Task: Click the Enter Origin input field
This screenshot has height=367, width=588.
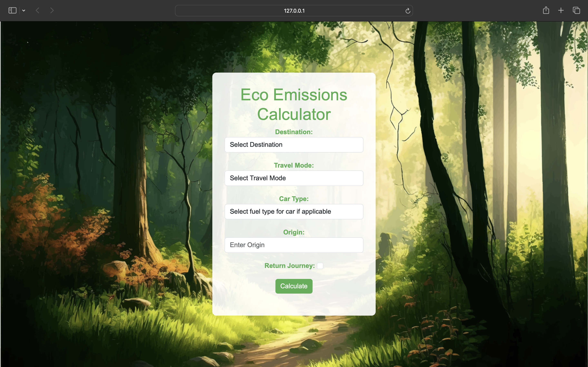Action: 294,244
